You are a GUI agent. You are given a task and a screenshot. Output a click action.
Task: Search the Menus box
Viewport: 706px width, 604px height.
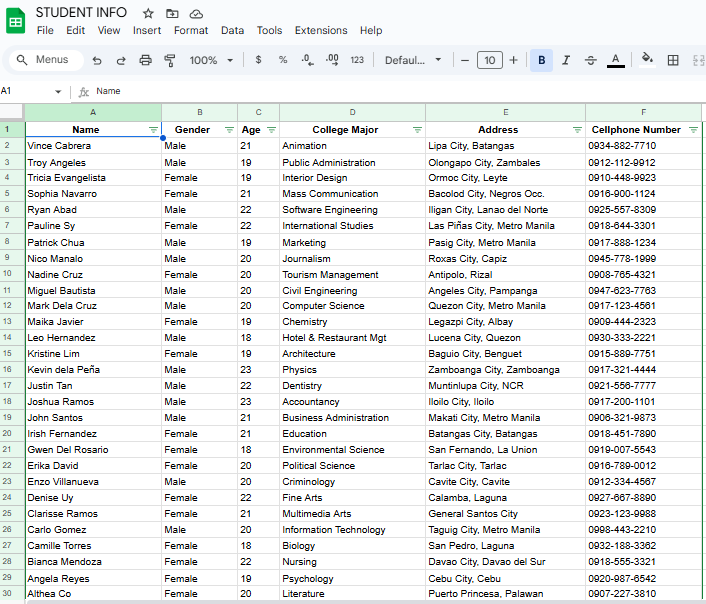click(x=44, y=60)
